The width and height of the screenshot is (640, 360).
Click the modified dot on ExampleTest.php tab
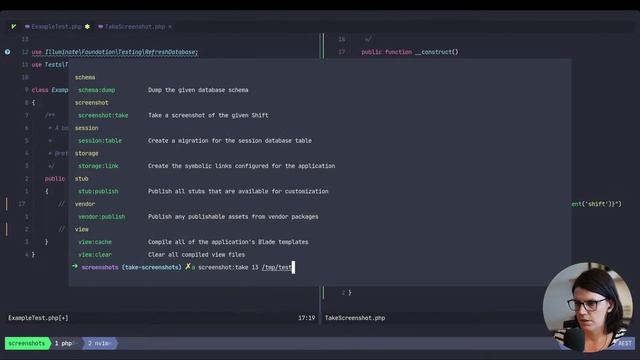click(87, 27)
